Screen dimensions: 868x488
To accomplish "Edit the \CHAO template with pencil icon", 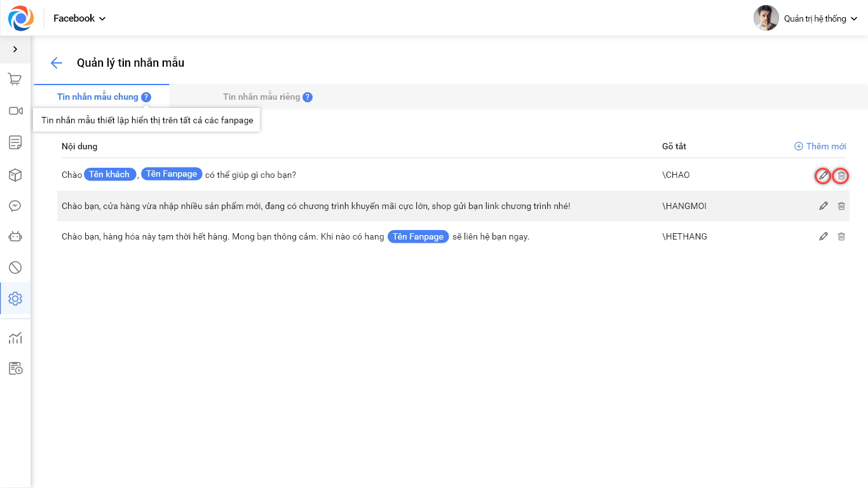I will [x=823, y=175].
